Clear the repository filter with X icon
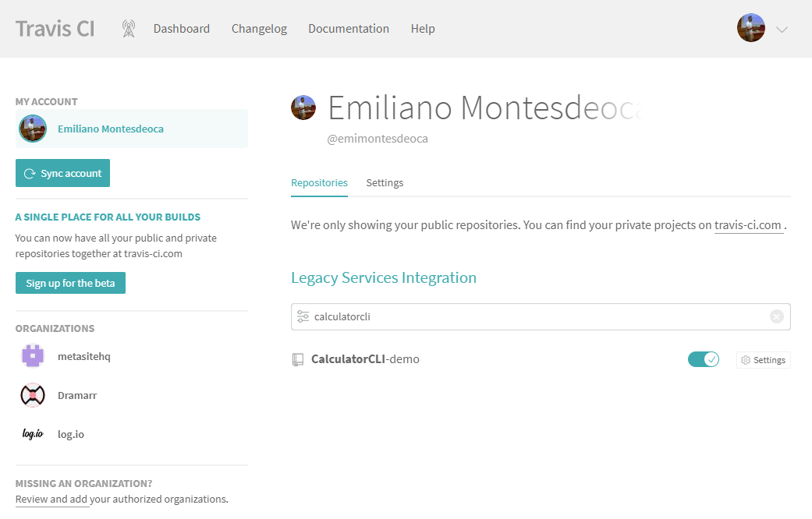Image resolution: width=812 pixels, height=519 pixels. tap(776, 316)
